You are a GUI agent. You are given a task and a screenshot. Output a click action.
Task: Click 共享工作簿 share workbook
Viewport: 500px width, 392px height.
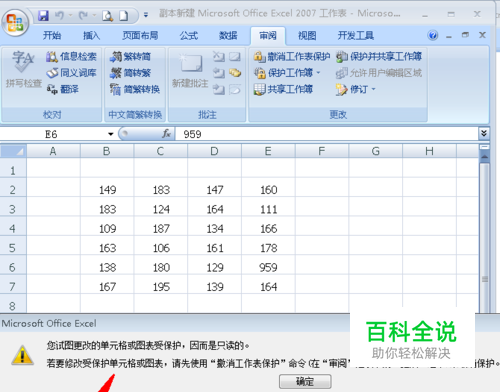point(283,89)
